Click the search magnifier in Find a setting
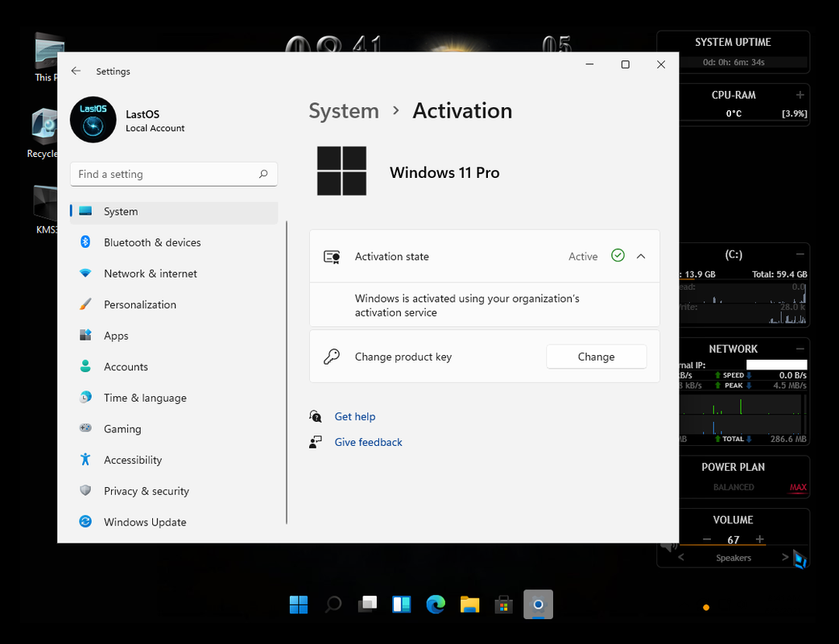This screenshot has width=839, height=644. click(263, 174)
